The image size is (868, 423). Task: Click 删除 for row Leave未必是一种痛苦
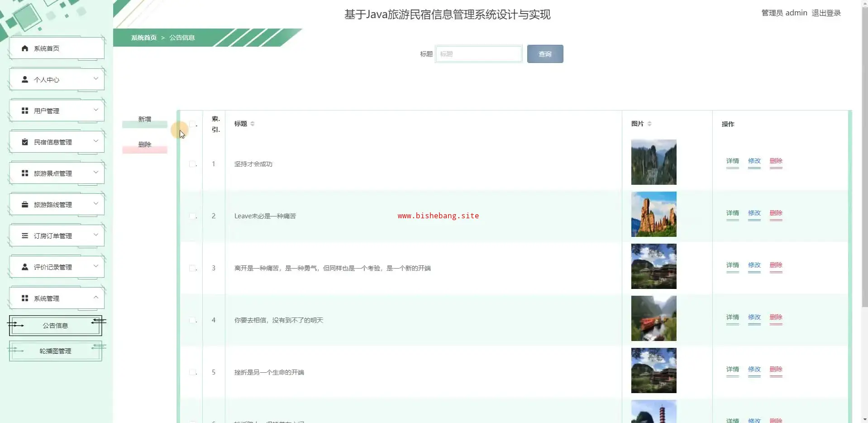coord(776,213)
